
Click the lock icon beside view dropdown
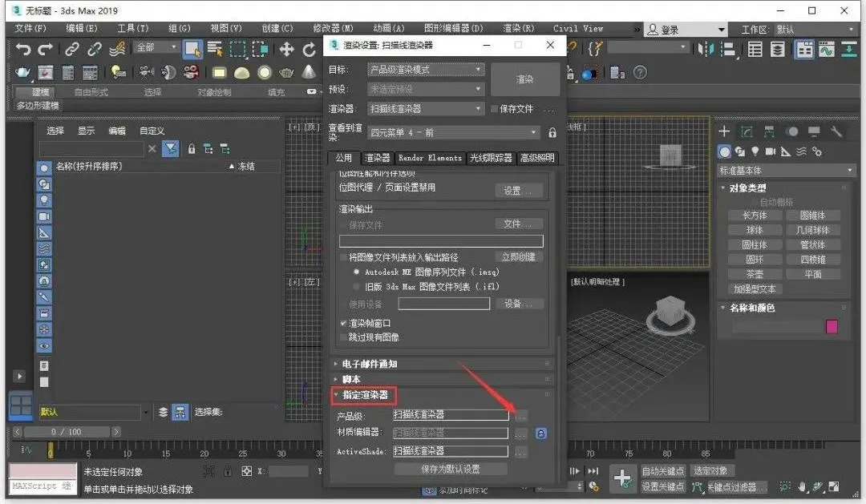(552, 132)
